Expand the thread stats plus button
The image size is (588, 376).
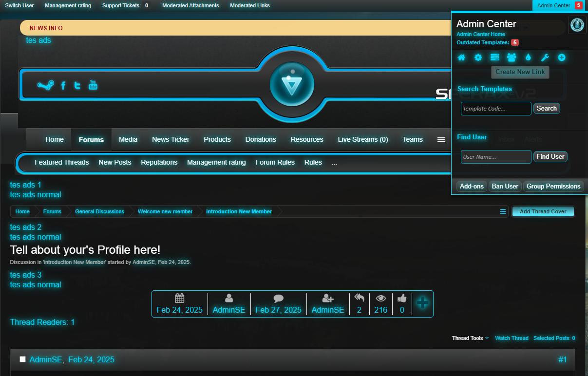coord(422,303)
